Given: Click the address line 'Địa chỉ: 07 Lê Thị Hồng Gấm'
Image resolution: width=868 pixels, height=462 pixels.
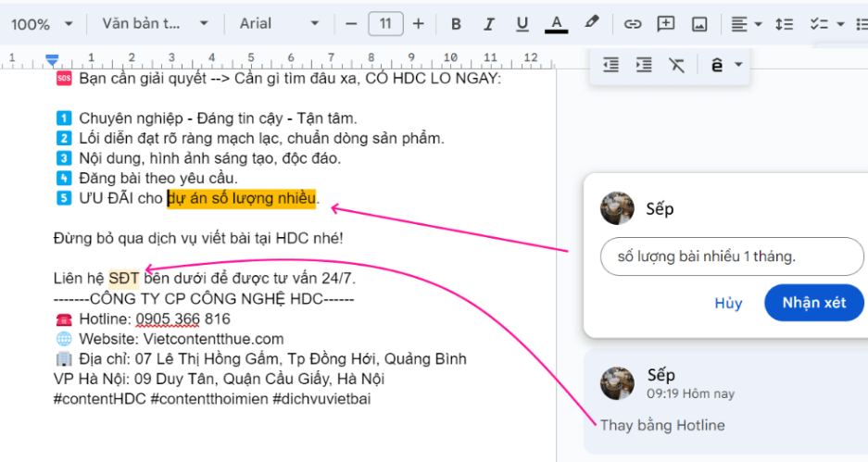Looking at the screenshot, I should (261, 359).
